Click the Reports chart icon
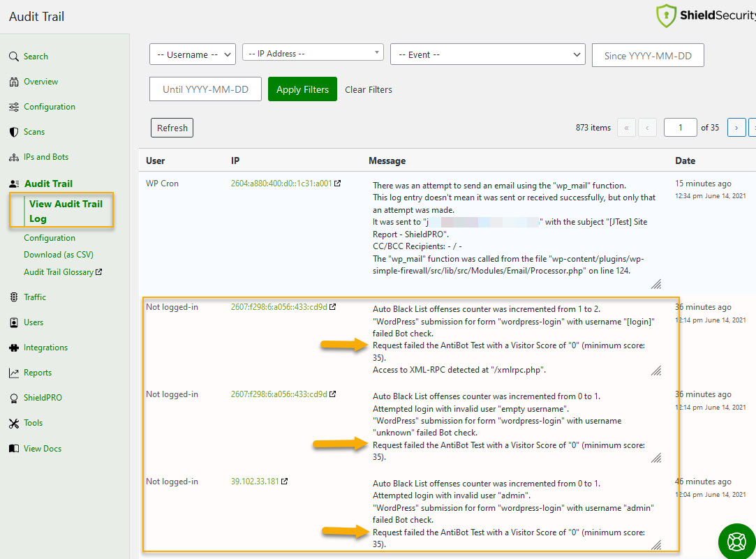756x559 pixels. [14, 373]
